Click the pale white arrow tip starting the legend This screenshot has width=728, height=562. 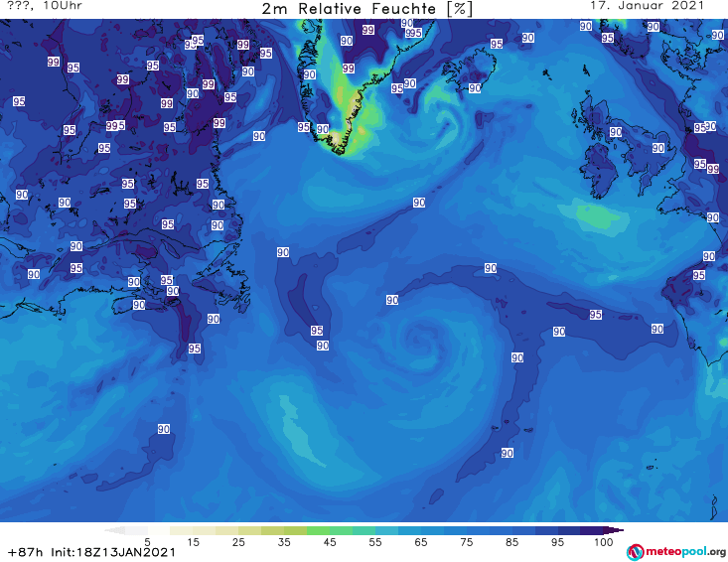pyautogui.click(x=114, y=530)
